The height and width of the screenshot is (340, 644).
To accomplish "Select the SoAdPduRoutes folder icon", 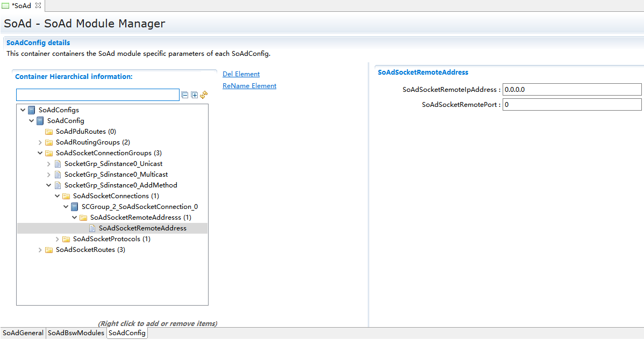I will click(49, 132).
